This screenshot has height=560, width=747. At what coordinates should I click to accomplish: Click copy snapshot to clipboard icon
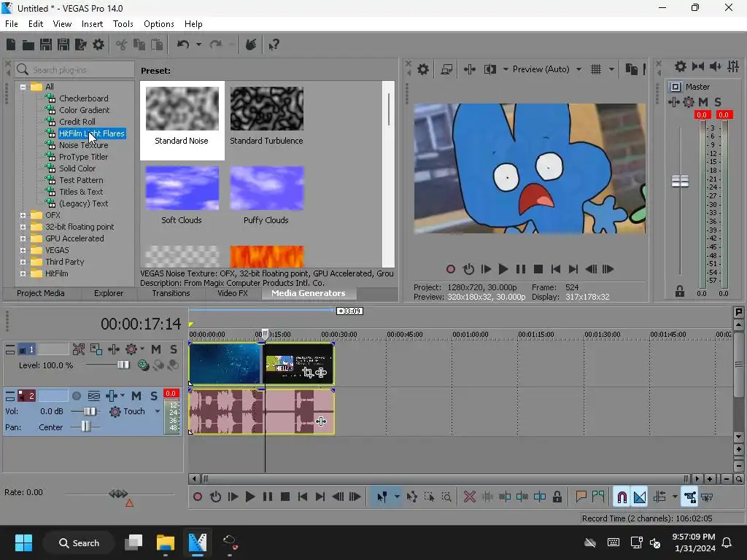click(x=631, y=69)
